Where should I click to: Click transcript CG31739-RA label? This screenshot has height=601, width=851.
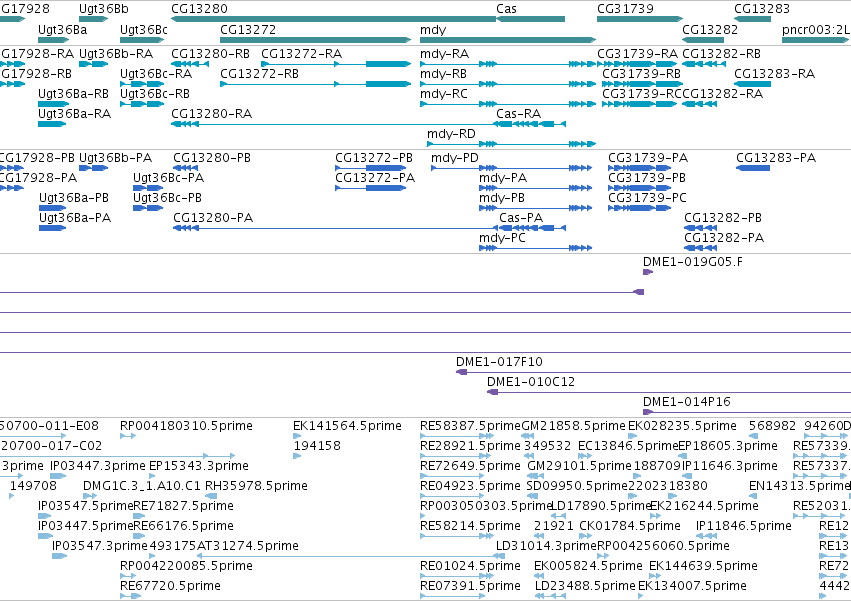(638, 54)
